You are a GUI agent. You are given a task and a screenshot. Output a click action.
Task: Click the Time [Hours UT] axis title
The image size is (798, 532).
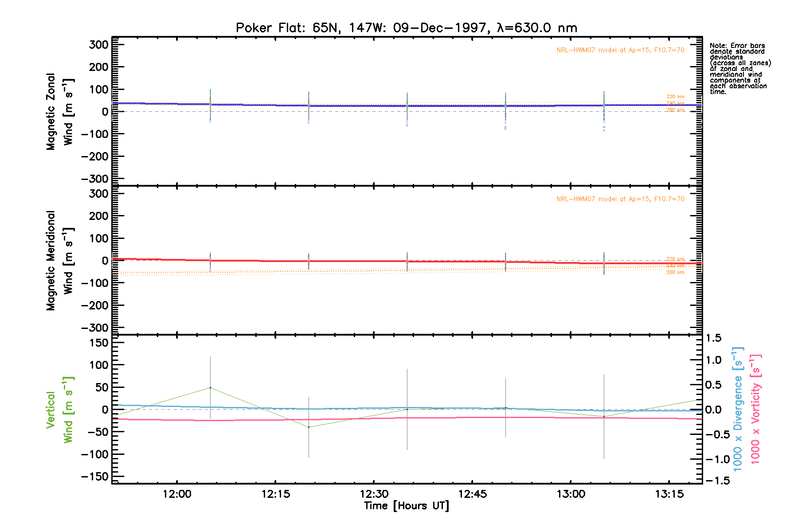pyautogui.click(x=406, y=506)
